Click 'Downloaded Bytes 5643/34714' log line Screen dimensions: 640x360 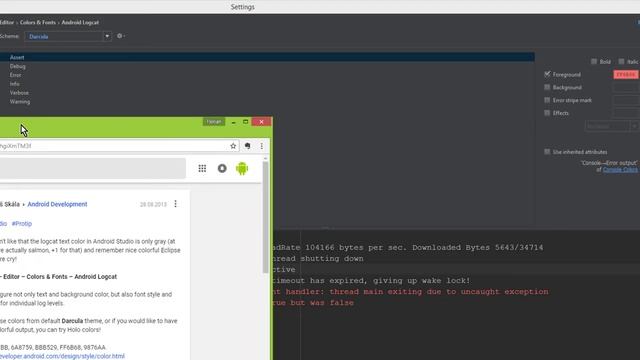(408, 247)
